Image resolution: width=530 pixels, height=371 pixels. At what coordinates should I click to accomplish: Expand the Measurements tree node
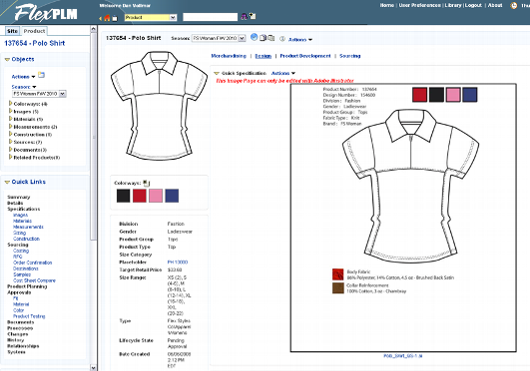(10, 127)
